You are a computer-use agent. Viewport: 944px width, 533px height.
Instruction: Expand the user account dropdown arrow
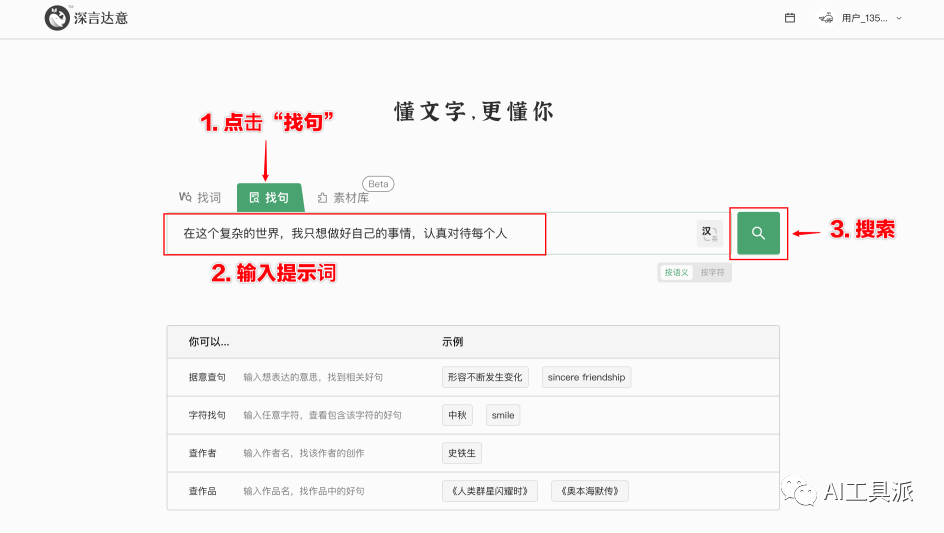tap(899, 19)
